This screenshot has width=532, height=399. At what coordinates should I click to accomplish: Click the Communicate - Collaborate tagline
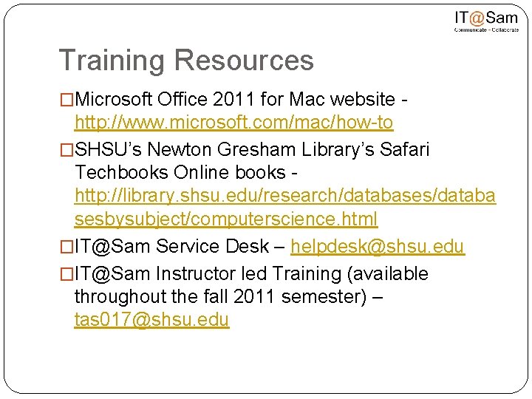tap(486, 30)
